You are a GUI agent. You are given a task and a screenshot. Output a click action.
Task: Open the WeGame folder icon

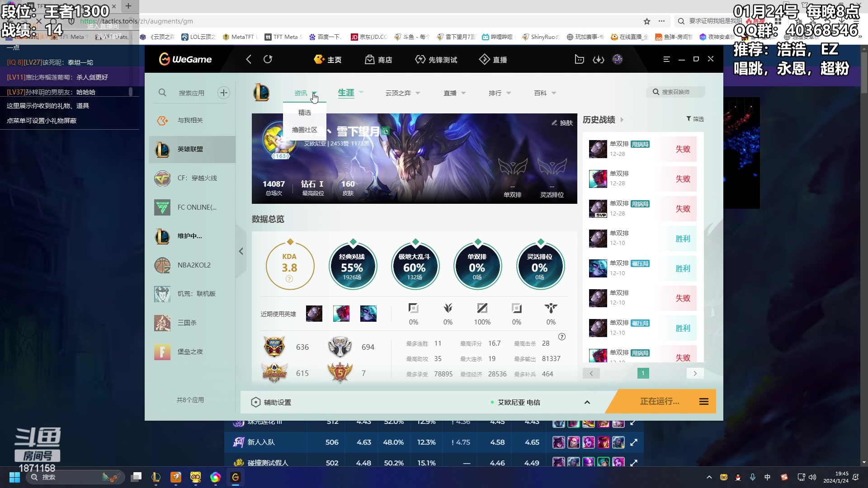tap(579, 59)
